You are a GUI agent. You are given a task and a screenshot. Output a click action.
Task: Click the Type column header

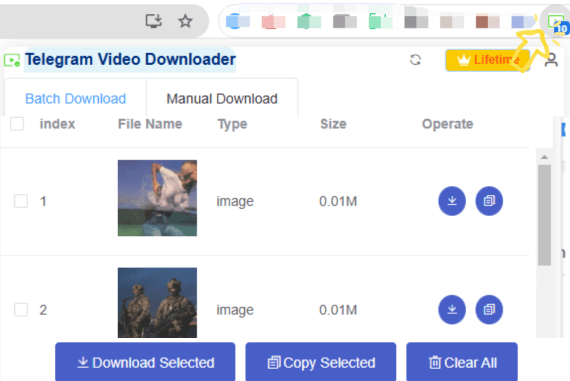click(x=232, y=124)
